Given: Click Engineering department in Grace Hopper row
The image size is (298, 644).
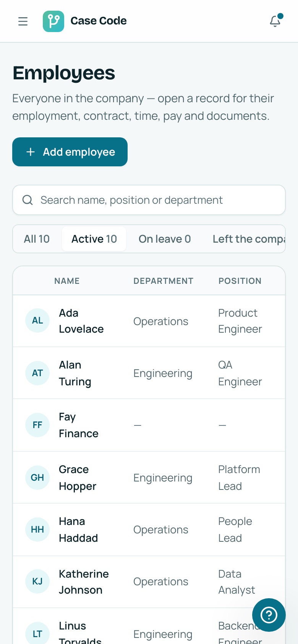Looking at the screenshot, I should click(163, 478).
